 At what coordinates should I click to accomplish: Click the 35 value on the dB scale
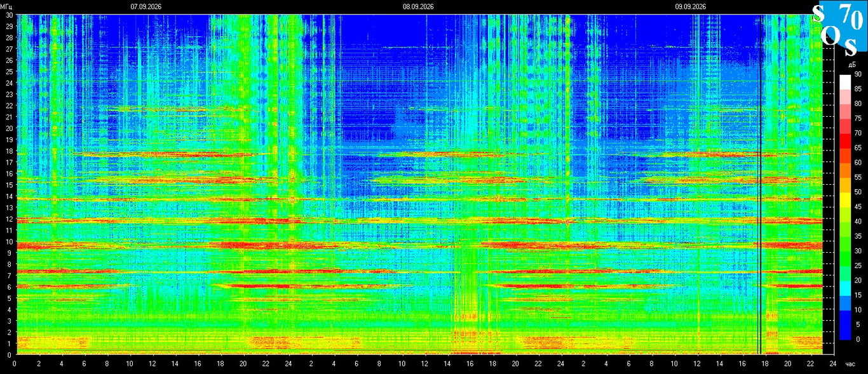tap(858, 236)
